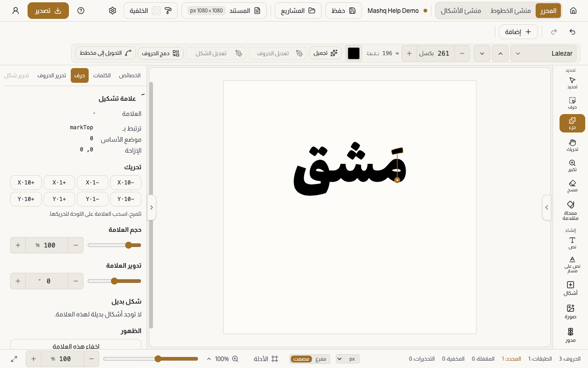This screenshot has width=588, height=368.
Task: Increase mark rotation with plus button
Action: (x=18, y=281)
